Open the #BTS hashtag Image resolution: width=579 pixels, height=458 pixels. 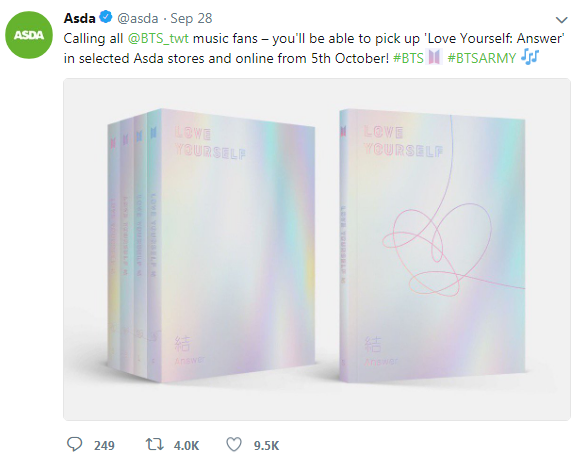point(408,58)
